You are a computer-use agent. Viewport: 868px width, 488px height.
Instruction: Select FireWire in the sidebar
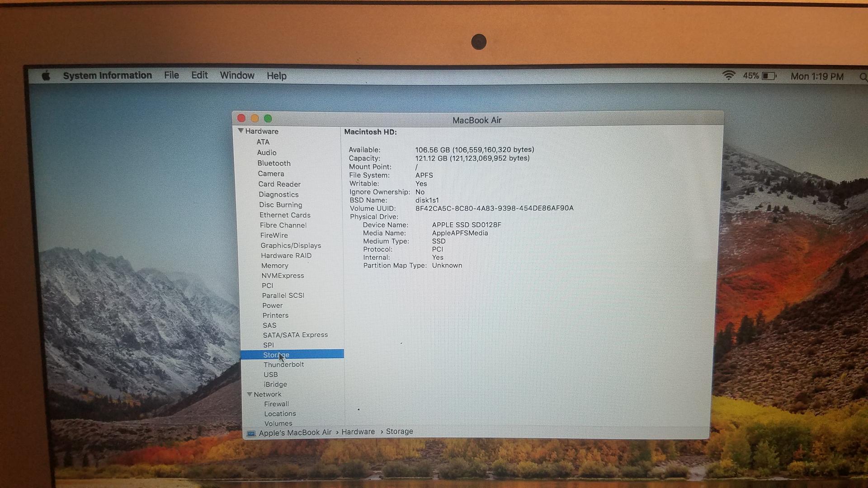click(x=274, y=235)
